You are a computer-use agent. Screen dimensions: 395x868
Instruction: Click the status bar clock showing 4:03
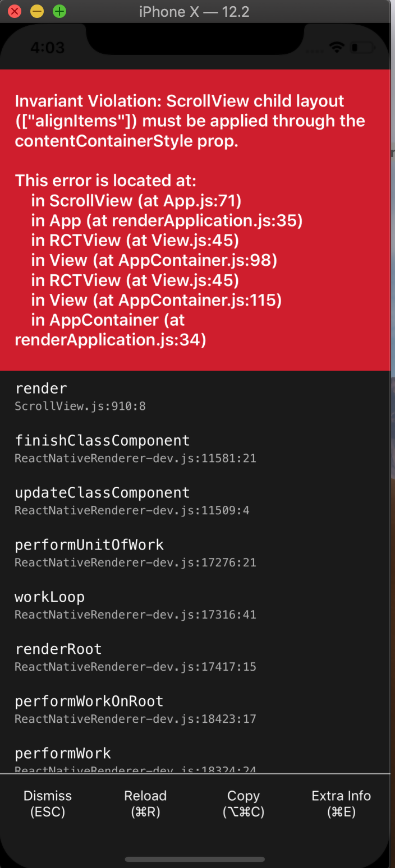(x=47, y=48)
